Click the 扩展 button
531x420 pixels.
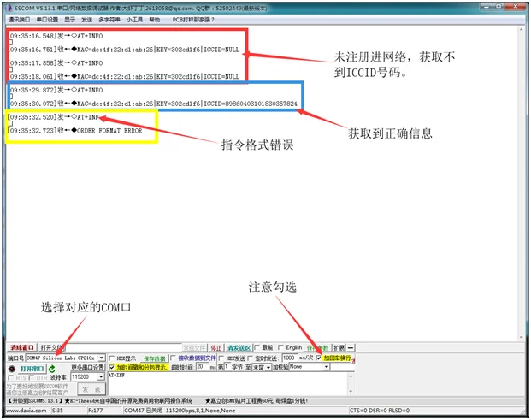pos(339,348)
